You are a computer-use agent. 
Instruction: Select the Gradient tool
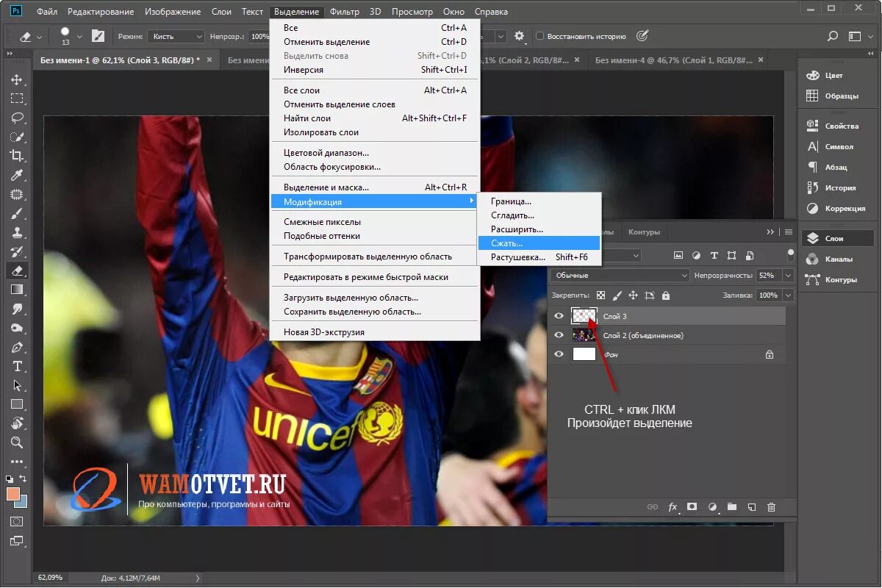tap(17, 290)
